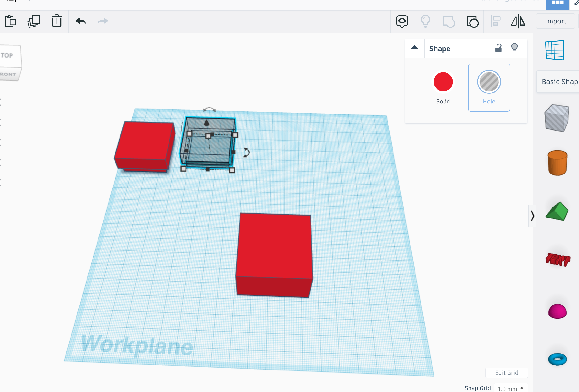Image resolution: width=579 pixels, height=392 pixels.
Task: Redo the undone action
Action: [103, 21]
